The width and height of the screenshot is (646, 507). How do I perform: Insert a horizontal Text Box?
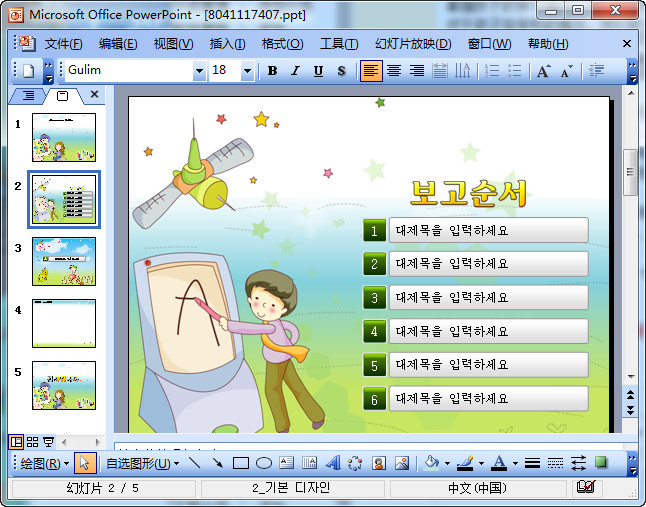coord(286,463)
